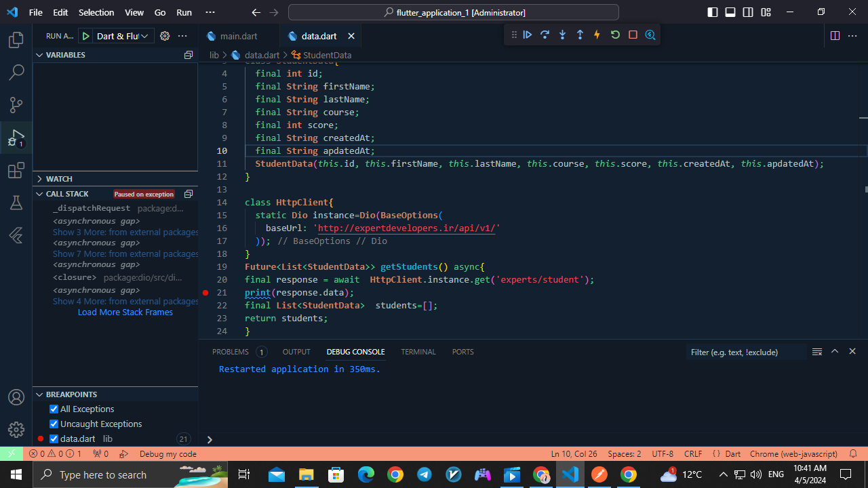The image size is (868, 488).
Task: Open the Search view in activity bar
Action: pos(16,72)
